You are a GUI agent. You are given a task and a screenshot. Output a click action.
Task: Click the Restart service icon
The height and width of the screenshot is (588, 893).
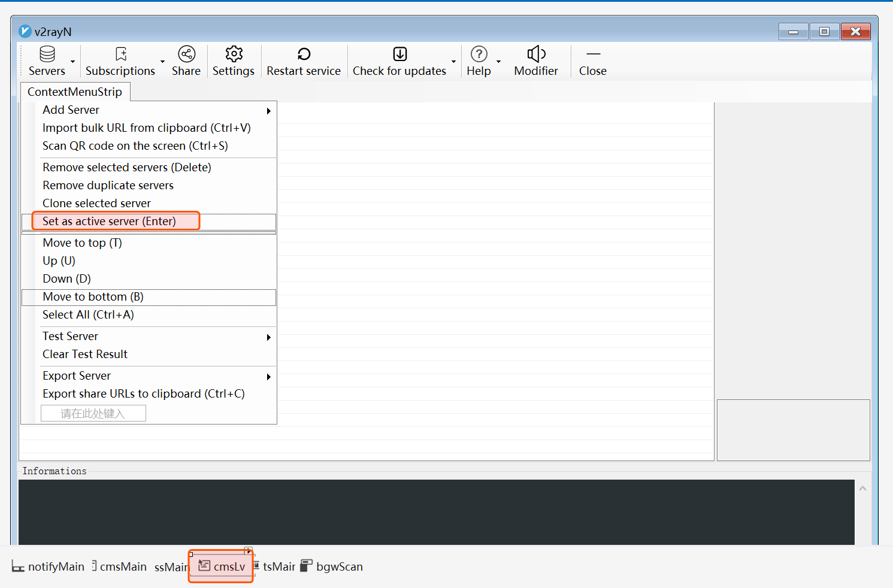tap(304, 54)
